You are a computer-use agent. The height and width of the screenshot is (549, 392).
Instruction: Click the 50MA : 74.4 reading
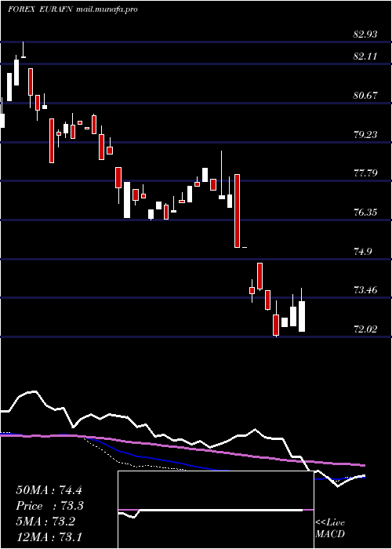coord(49,490)
